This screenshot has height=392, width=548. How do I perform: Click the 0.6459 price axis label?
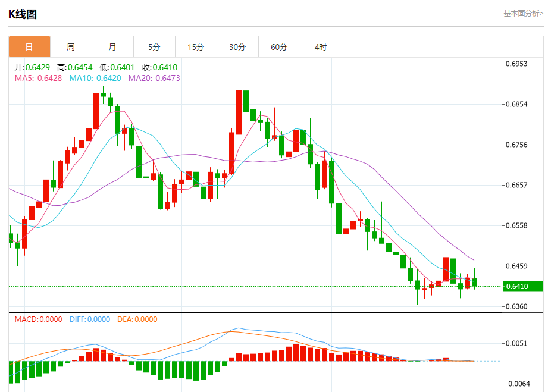516,266
